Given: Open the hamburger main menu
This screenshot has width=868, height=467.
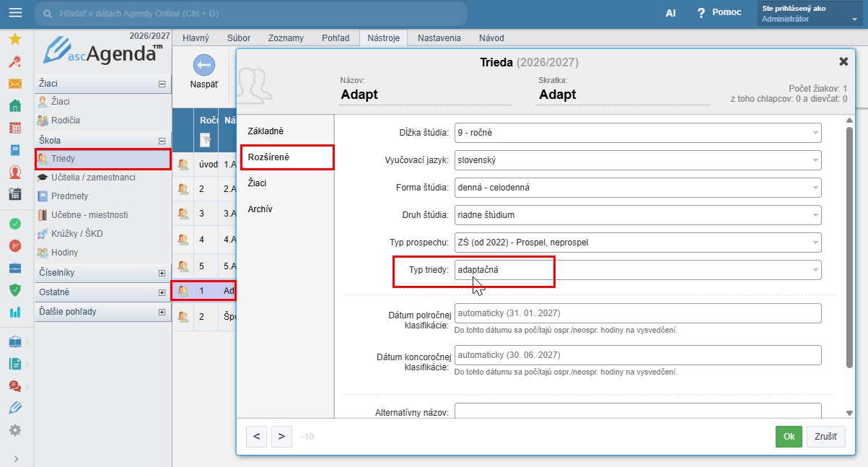Looking at the screenshot, I should click(x=14, y=13).
